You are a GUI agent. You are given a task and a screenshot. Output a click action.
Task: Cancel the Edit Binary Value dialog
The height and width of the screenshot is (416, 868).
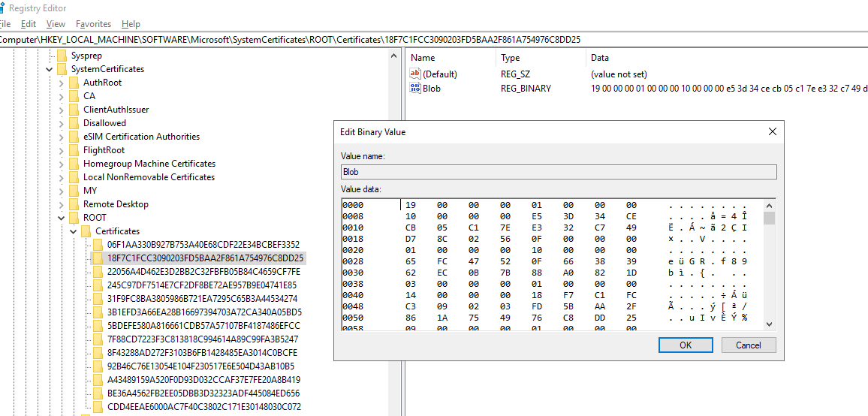tap(748, 345)
